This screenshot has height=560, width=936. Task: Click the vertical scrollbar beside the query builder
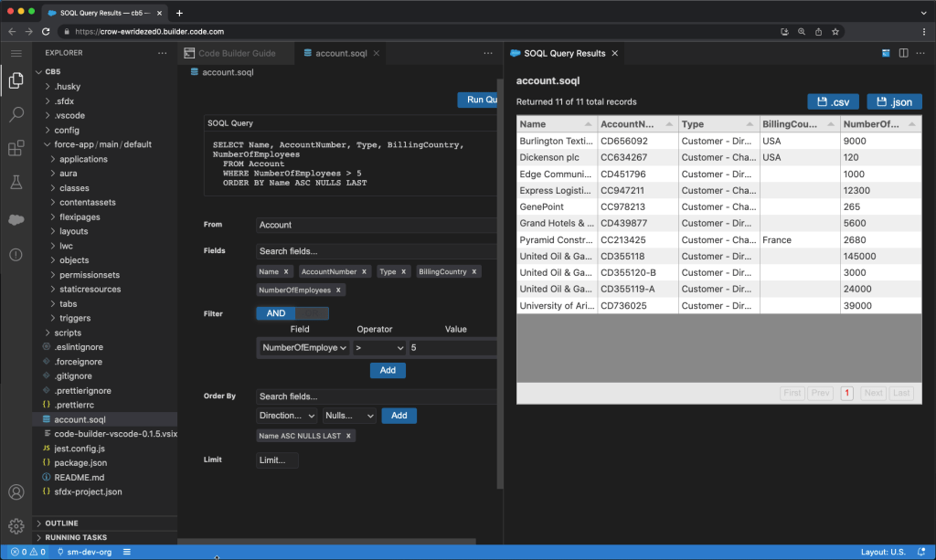click(499, 274)
